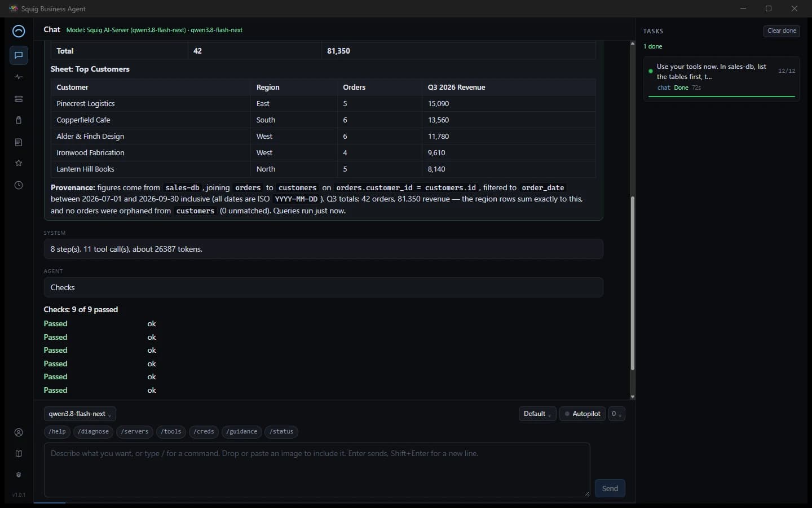The image size is (812, 508).
Task: Click the Send button
Action: tap(610, 488)
